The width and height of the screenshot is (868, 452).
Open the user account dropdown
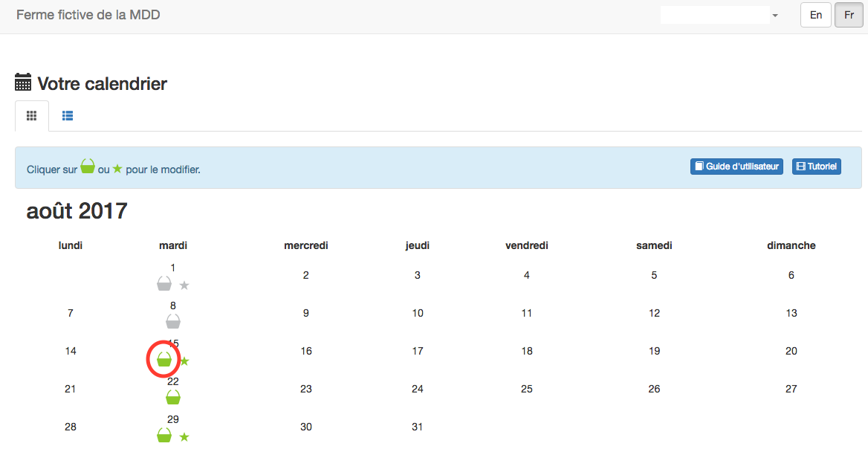[775, 16]
